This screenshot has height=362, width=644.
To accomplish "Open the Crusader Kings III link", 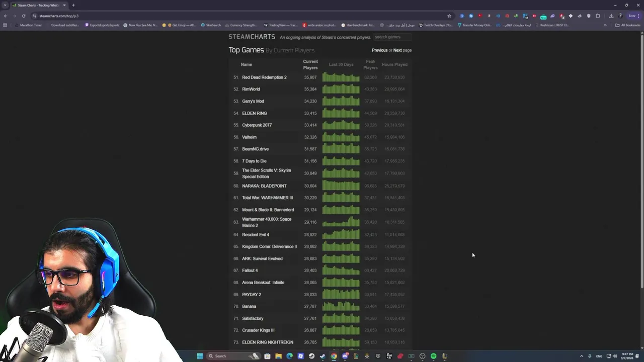I will pos(258,330).
